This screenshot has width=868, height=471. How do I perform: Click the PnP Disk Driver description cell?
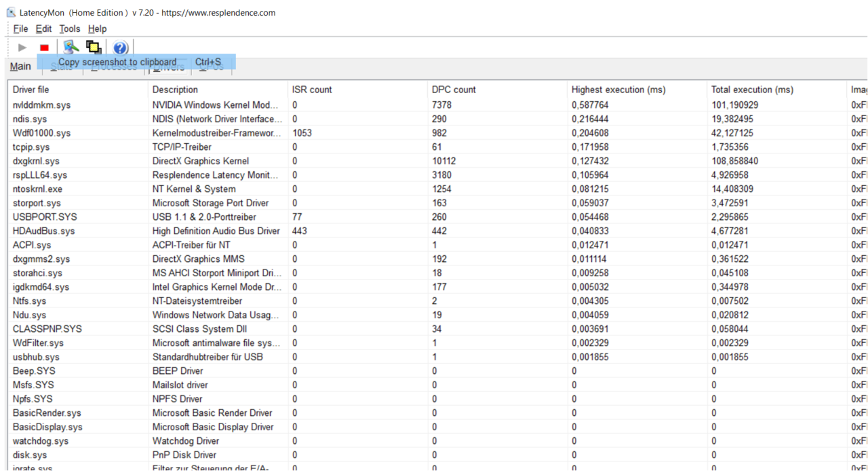click(x=184, y=455)
